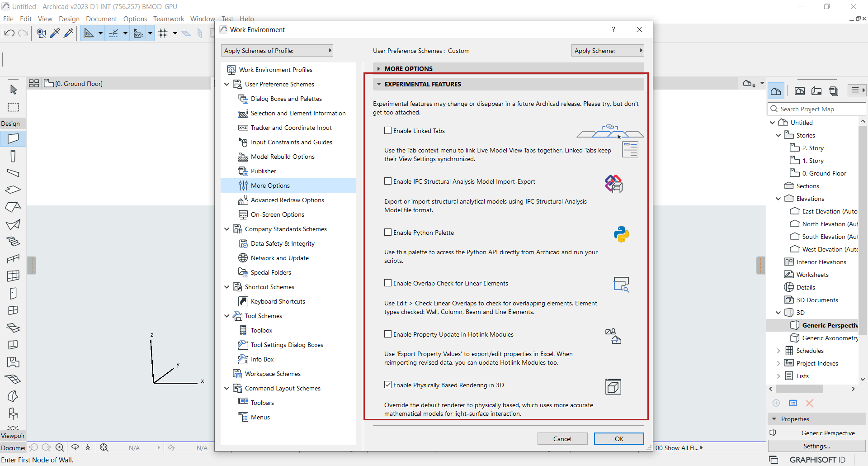Open the File menu

pyautogui.click(x=8, y=19)
